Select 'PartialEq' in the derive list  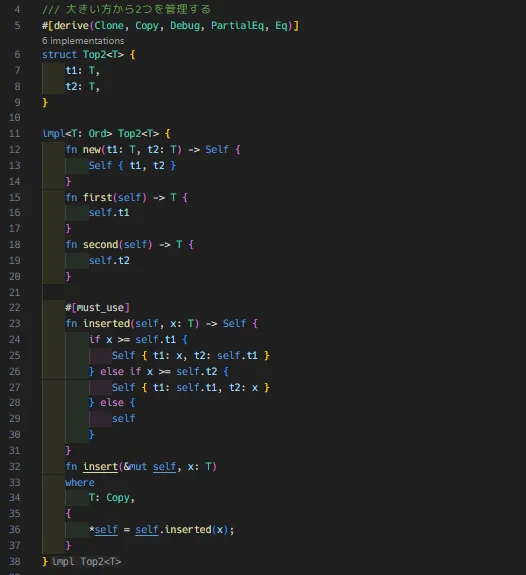tap(237, 25)
